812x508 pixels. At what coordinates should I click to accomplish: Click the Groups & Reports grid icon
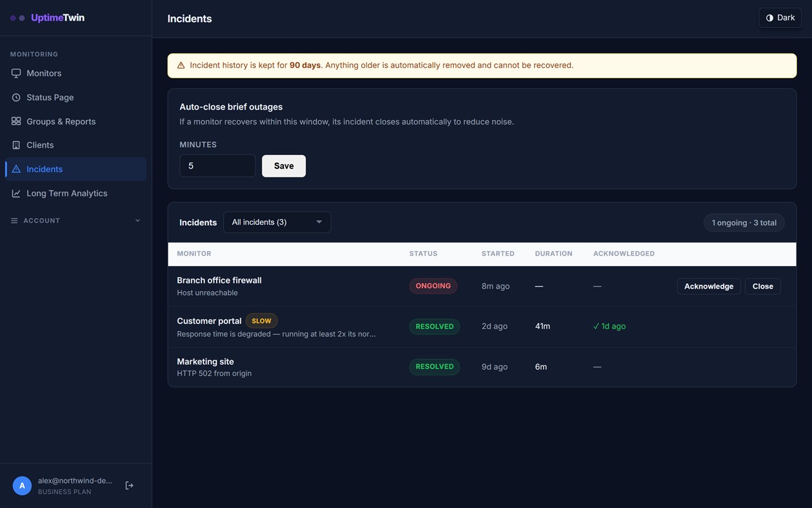[16, 121]
